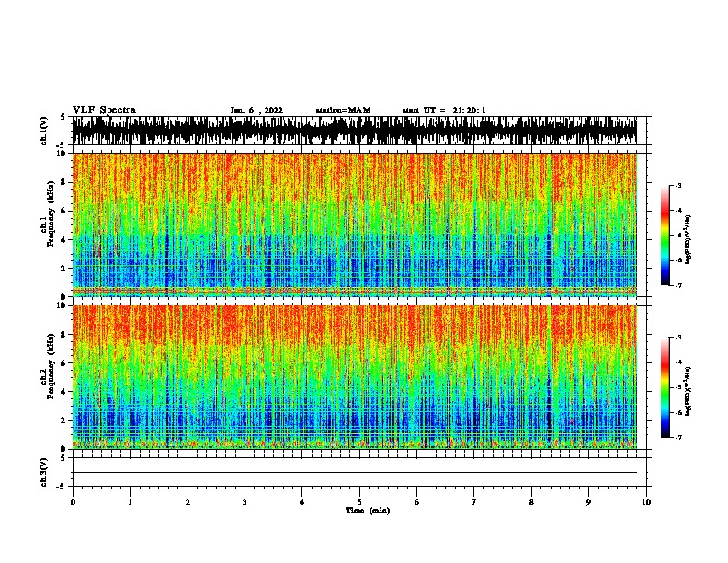Click the ch.1 spectrogram color bar

coord(665,236)
